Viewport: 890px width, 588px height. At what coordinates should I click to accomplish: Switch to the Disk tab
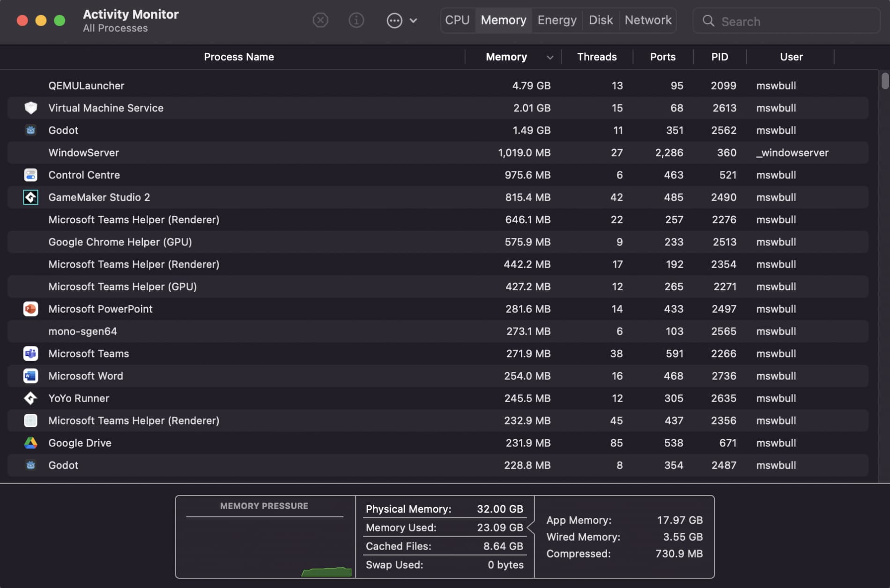point(601,20)
